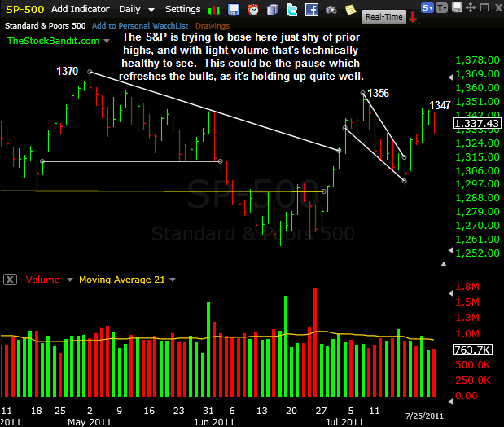This screenshot has height=427, width=504.
Task: Click the Standard & Poors 500 name
Action: [x=46, y=26]
